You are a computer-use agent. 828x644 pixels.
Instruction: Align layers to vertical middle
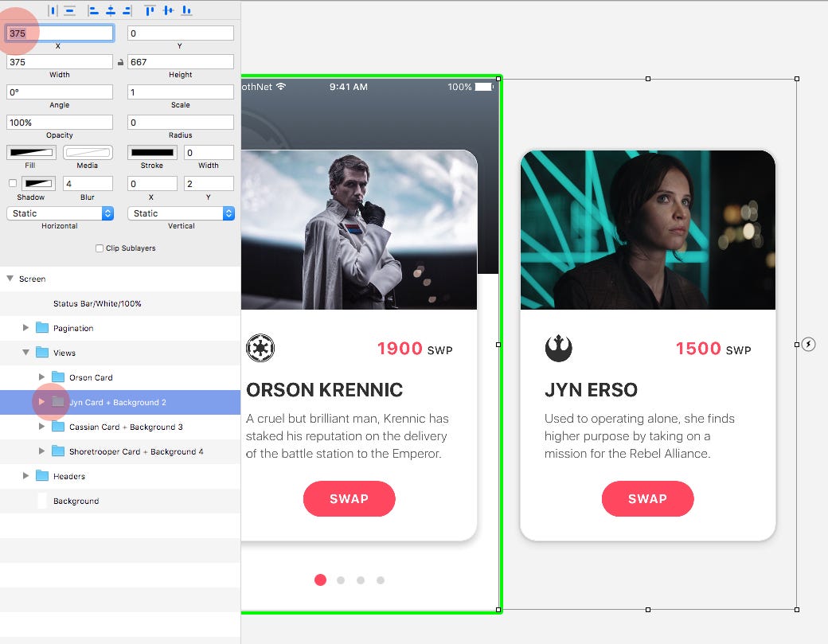(x=169, y=10)
